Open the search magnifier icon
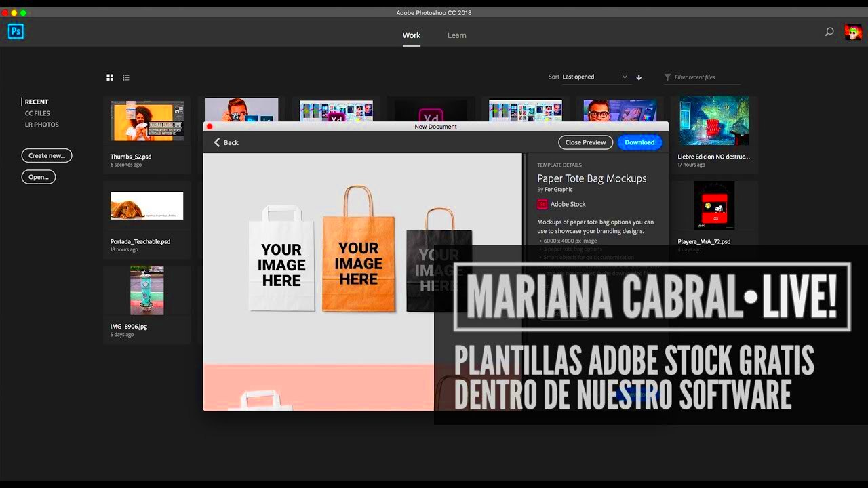Viewport: 868px width, 488px height. (x=829, y=31)
